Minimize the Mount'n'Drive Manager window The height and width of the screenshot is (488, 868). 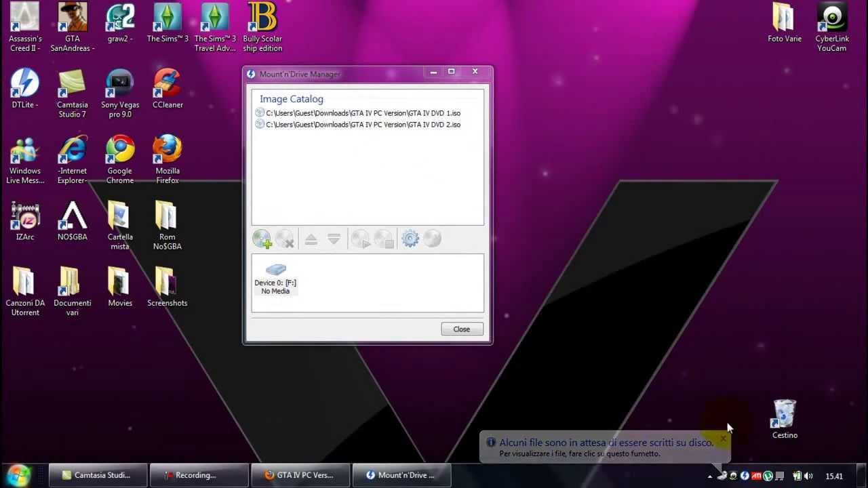(433, 72)
